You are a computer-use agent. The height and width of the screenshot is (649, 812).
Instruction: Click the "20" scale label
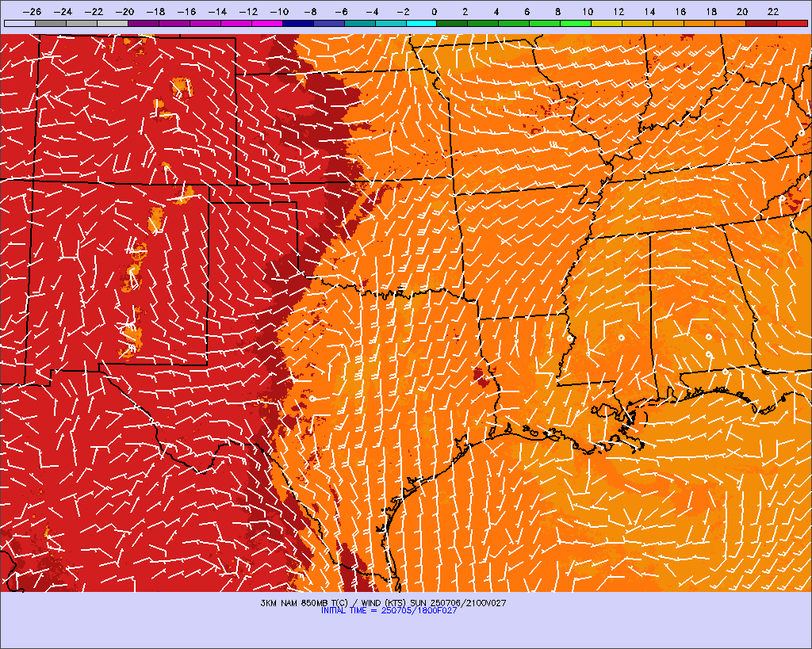point(742,12)
